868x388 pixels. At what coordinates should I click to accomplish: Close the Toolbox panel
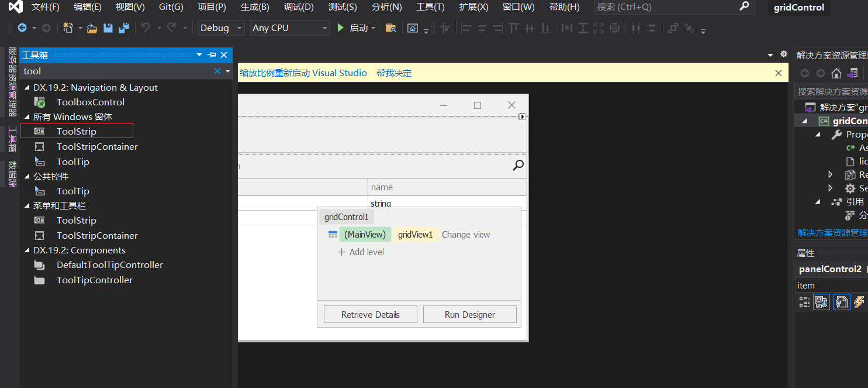click(x=224, y=55)
